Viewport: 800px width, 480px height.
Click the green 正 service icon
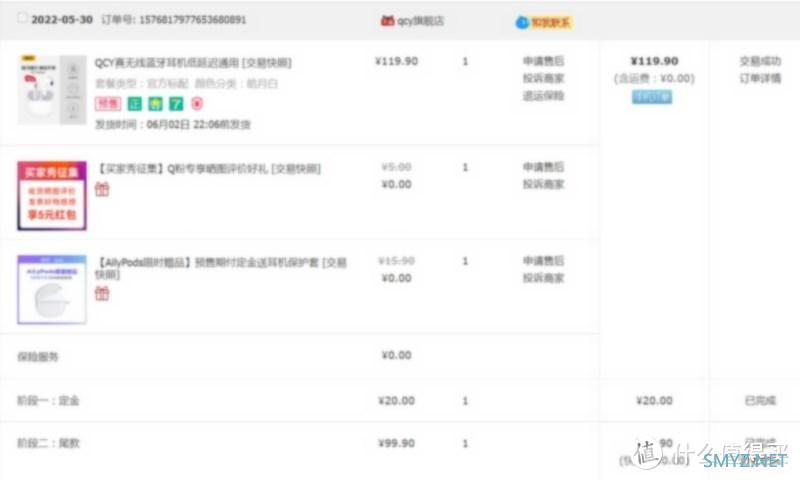[x=135, y=104]
